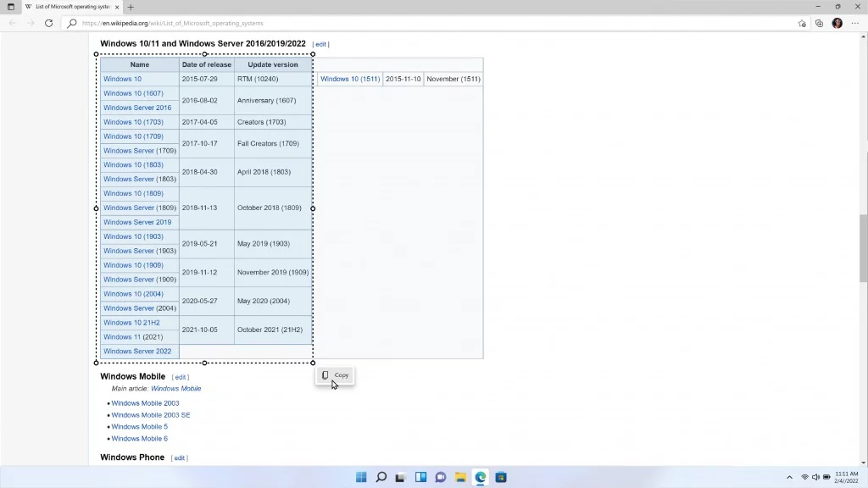Click the Windows Start button

pyautogui.click(x=361, y=477)
